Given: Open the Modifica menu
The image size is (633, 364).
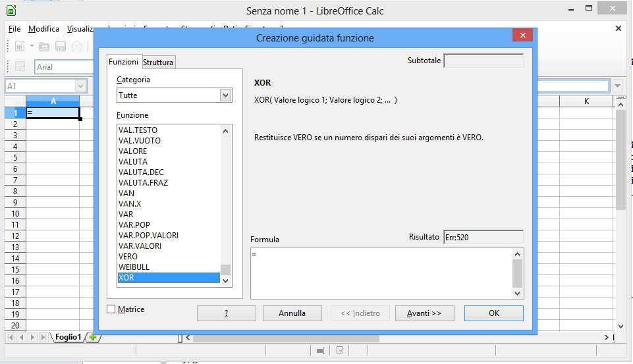Looking at the screenshot, I should click(x=43, y=29).
